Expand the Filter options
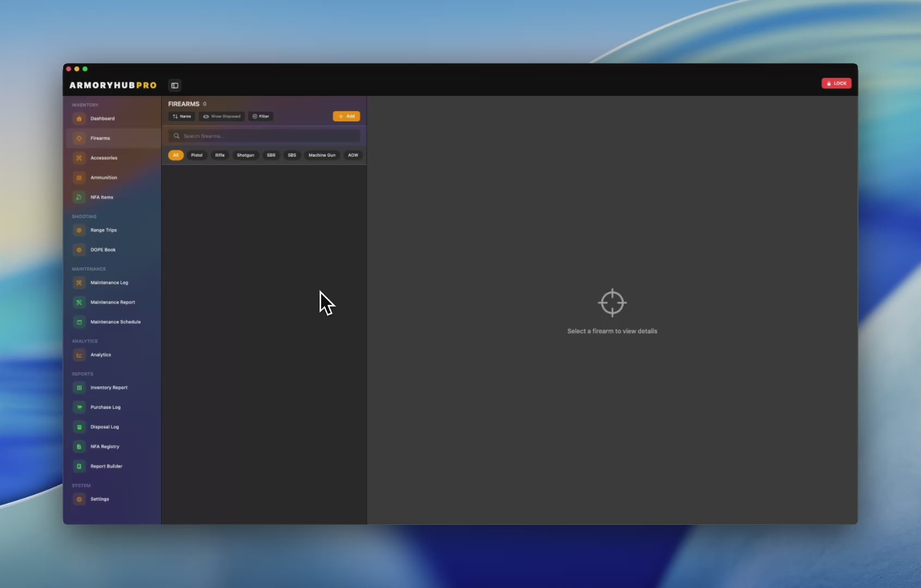Viewport: 921px width, 588px height. (x=261, y=117)
